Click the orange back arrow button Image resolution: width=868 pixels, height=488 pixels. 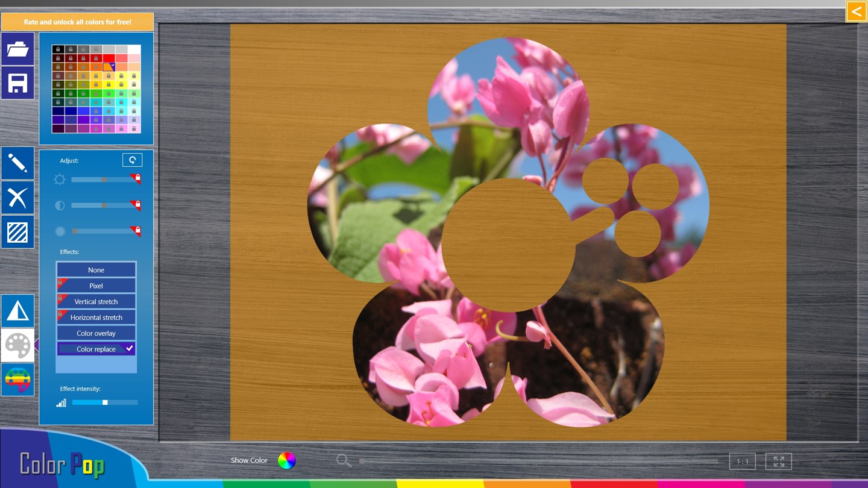(856, 11)
